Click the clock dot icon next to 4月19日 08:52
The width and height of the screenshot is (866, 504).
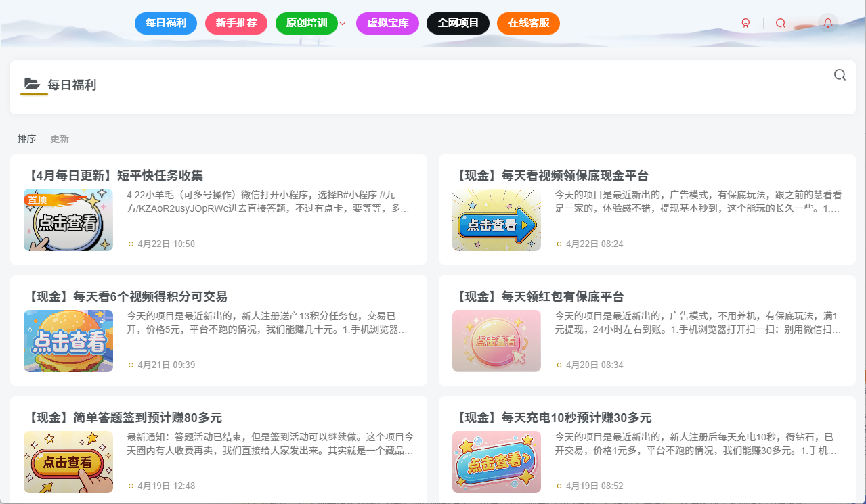559,486
